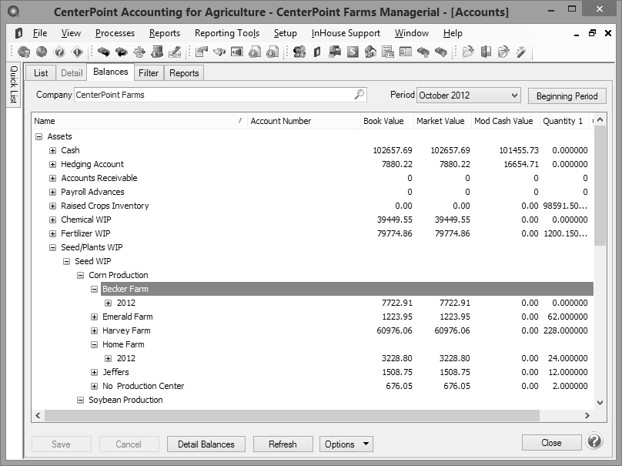Collapse the Home Farm node
Image resolution: width=623 pixels, height=466 pixels.
click(94, 345)
